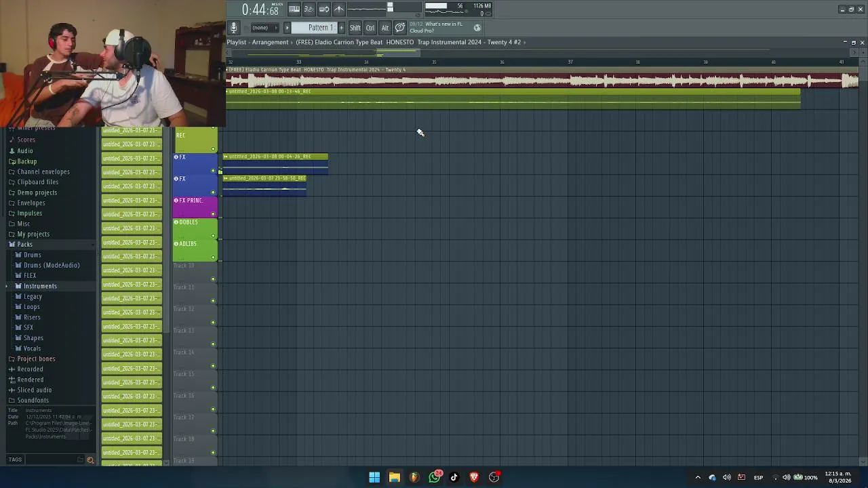Open Brave browser from the taskbar
The height and width of the screenshot is (488, 868).
[x=474, y=477]
